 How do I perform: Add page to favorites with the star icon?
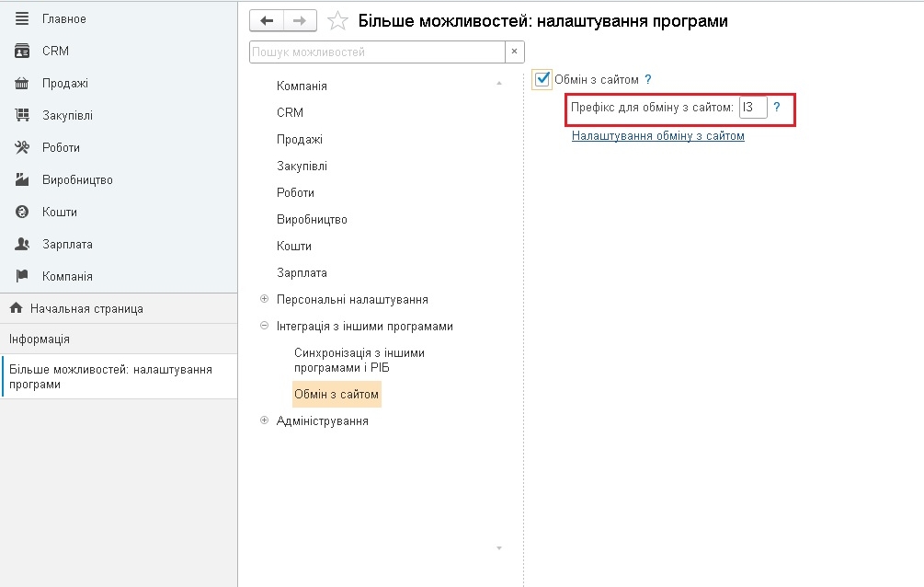coord(337,20)
